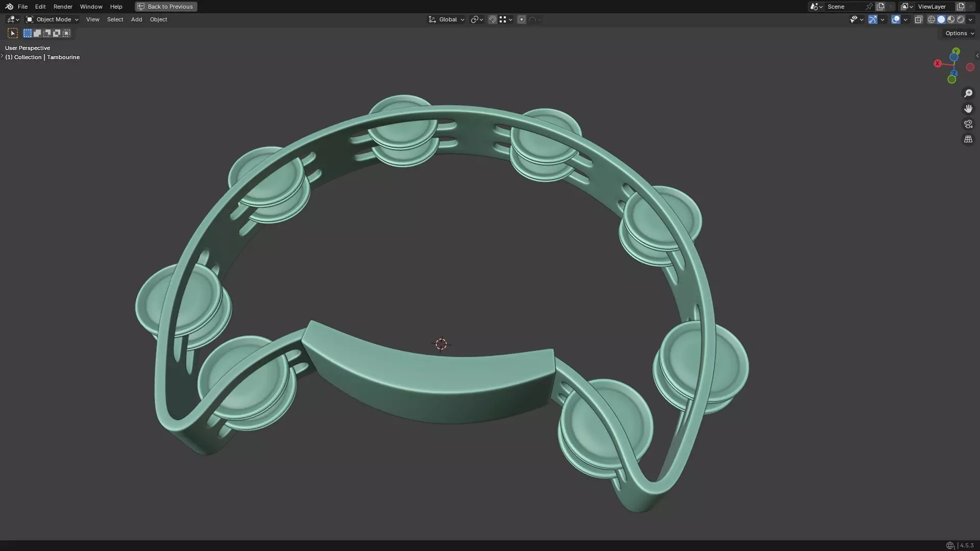Switch the orthographic/perspective grid icon
The height and width of the screenshot is (551, 980).
(968, 139)
